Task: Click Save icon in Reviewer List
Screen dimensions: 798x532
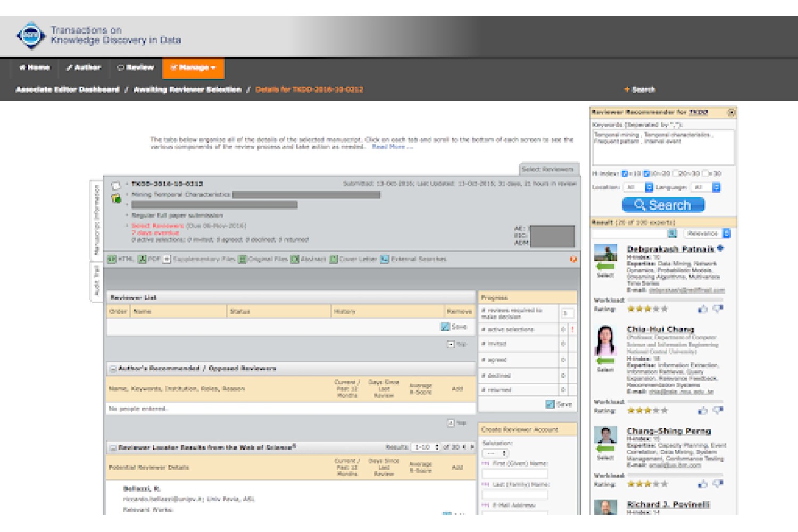Action: [445, 327]
